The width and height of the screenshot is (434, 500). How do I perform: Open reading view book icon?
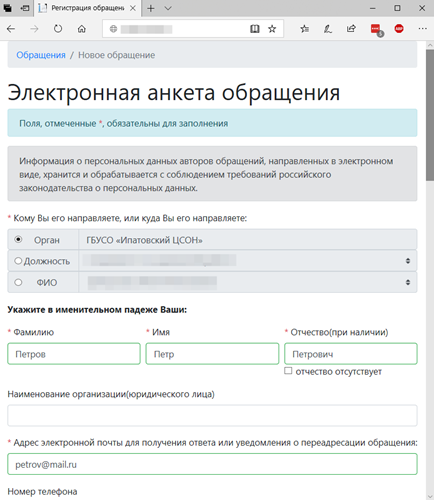pyautogui.click(x=255, y=29)
